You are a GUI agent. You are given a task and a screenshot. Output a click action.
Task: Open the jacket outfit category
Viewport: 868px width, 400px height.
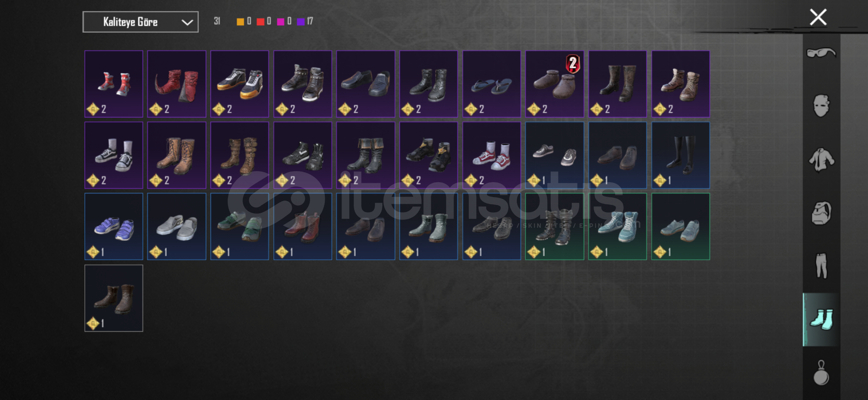pos(821,160)
